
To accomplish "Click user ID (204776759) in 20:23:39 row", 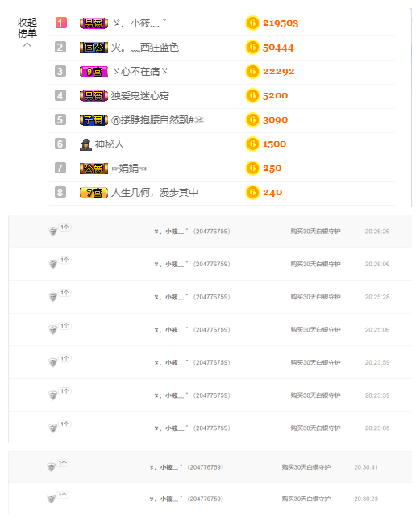I will click(211, 395).
